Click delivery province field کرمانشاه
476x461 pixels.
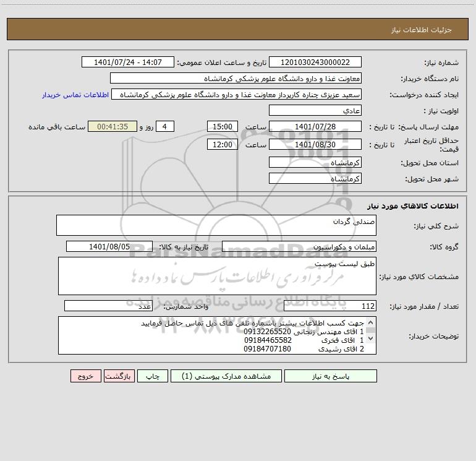[x=315, y=162]
